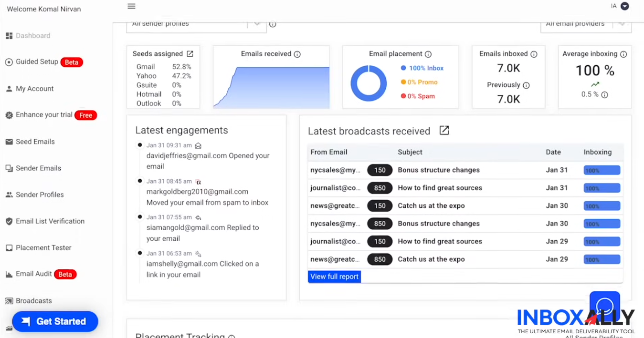Open Placement Tester menu item

pos(43,248)
